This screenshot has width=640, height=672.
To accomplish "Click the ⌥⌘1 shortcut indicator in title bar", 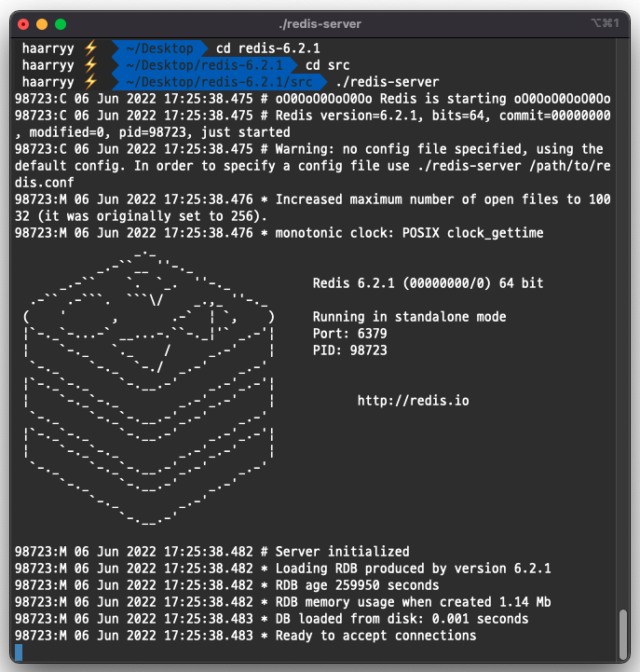I will pos(606,23).
